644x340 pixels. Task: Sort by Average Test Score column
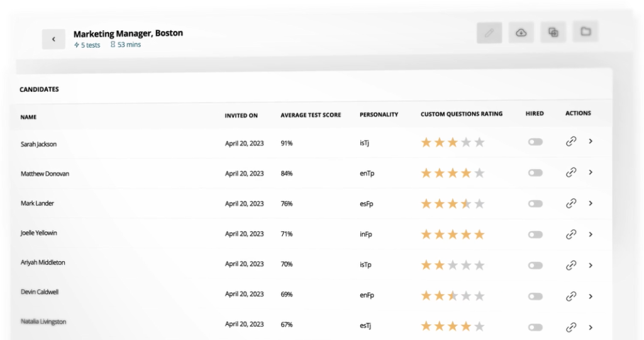point(311,115)
